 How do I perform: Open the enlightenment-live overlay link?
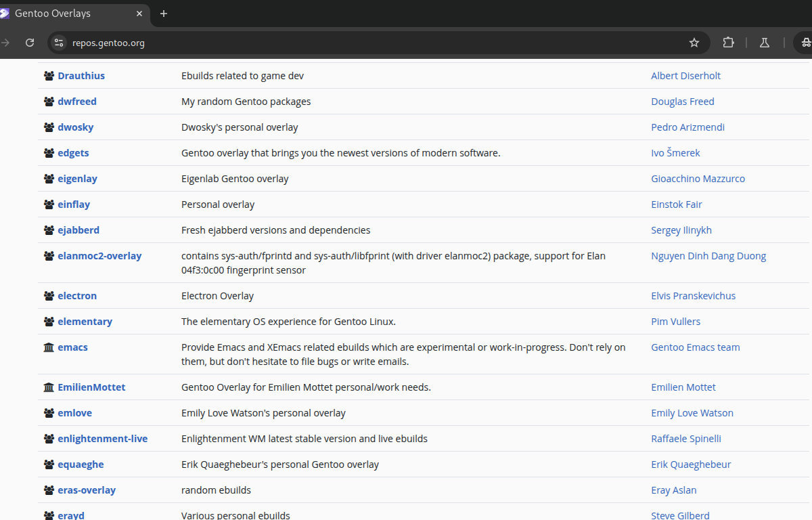[x=102, y=439]
